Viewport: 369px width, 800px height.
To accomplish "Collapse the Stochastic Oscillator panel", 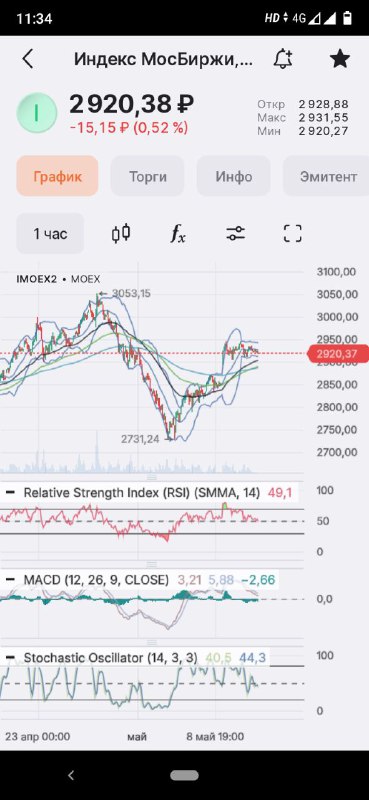I will point(10,658).
